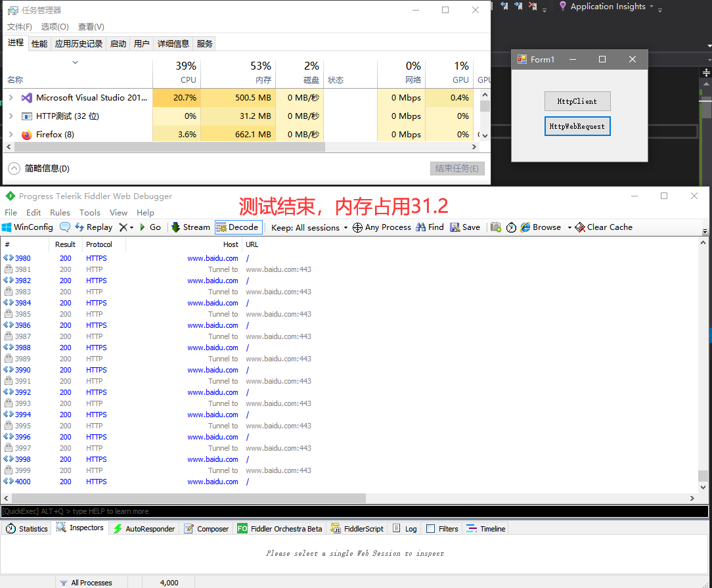Open the Composer tab
This screenshot has height=588, width=712.
tap(206, 528)
